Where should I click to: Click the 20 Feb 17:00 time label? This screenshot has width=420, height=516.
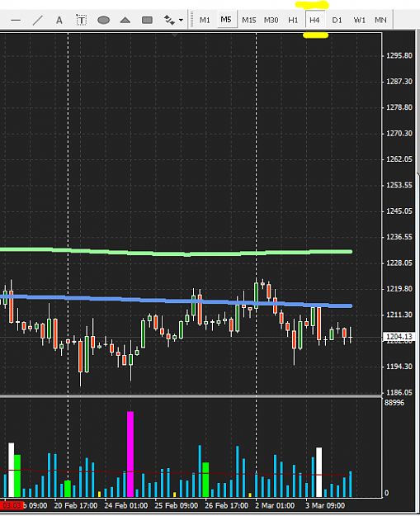(x=76, y=506)
